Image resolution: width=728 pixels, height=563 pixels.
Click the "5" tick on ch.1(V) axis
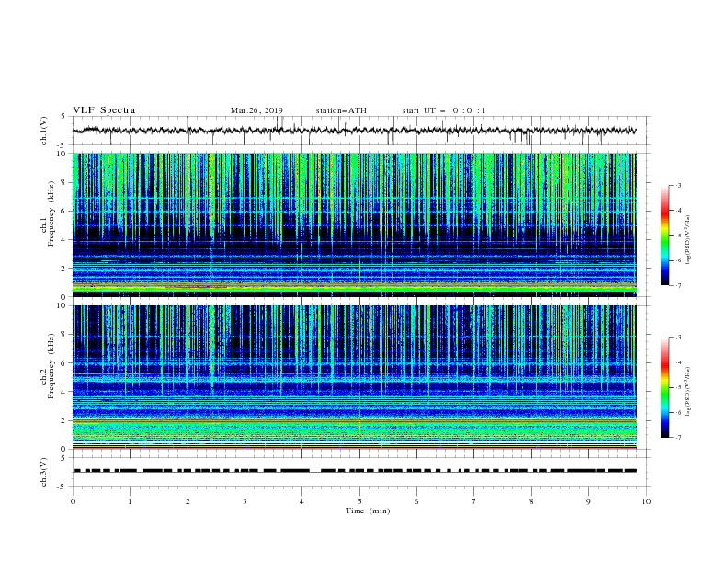pos(64,116)
